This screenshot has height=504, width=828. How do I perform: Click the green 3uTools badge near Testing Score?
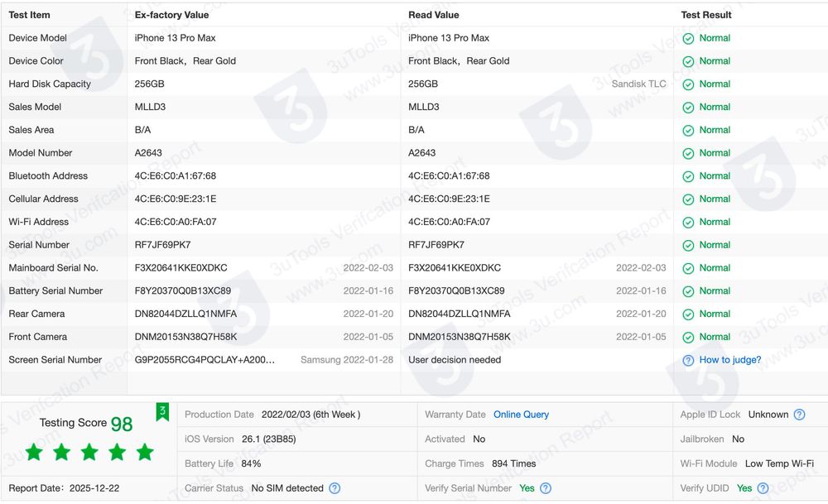click(162, 411)
